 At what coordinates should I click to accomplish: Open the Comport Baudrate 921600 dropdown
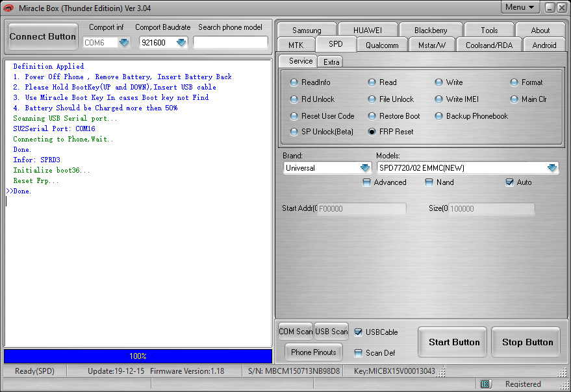181,43
